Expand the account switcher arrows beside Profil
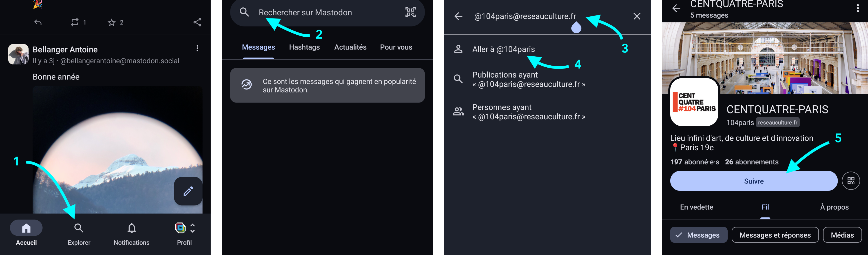Screen dimensions: 868x255 [x=193, y=228]
